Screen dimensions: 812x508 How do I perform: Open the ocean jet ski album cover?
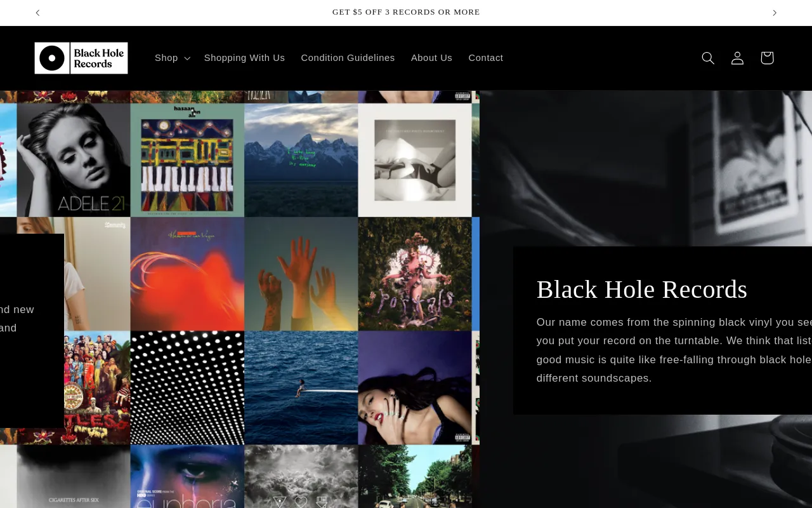301,387
